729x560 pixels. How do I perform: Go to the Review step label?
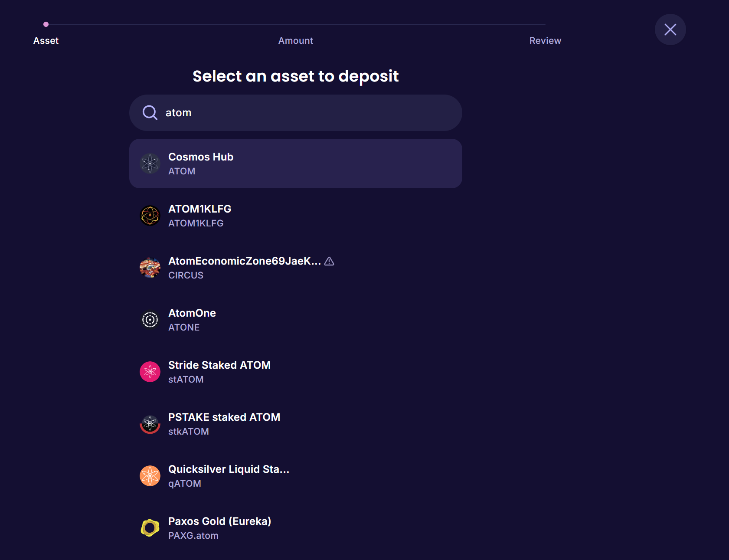click(545, 41)
